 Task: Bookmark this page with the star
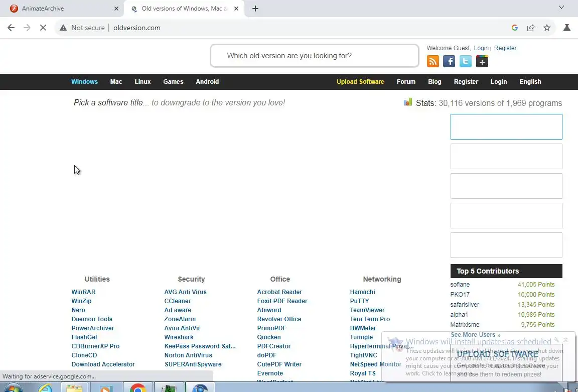pos(547,28)
